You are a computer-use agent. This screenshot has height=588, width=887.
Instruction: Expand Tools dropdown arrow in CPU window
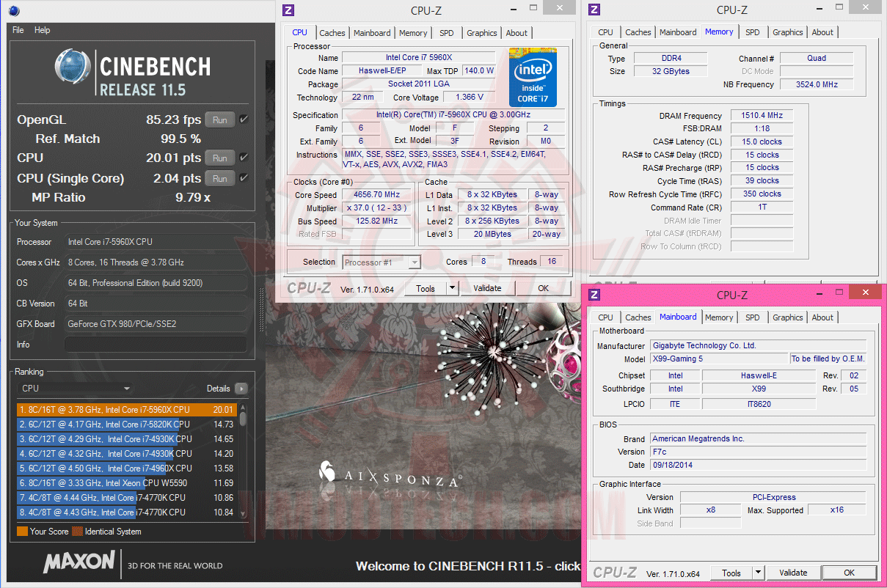coord(452,288)
